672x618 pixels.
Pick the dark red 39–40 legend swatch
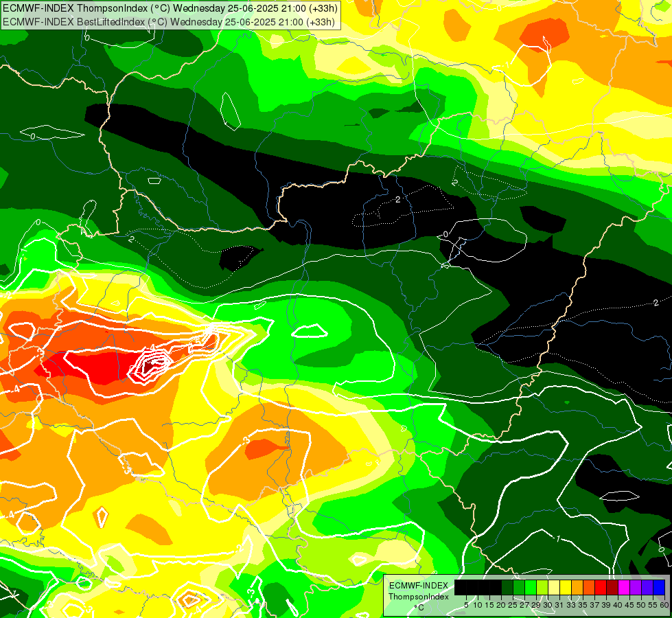[612, 587]
